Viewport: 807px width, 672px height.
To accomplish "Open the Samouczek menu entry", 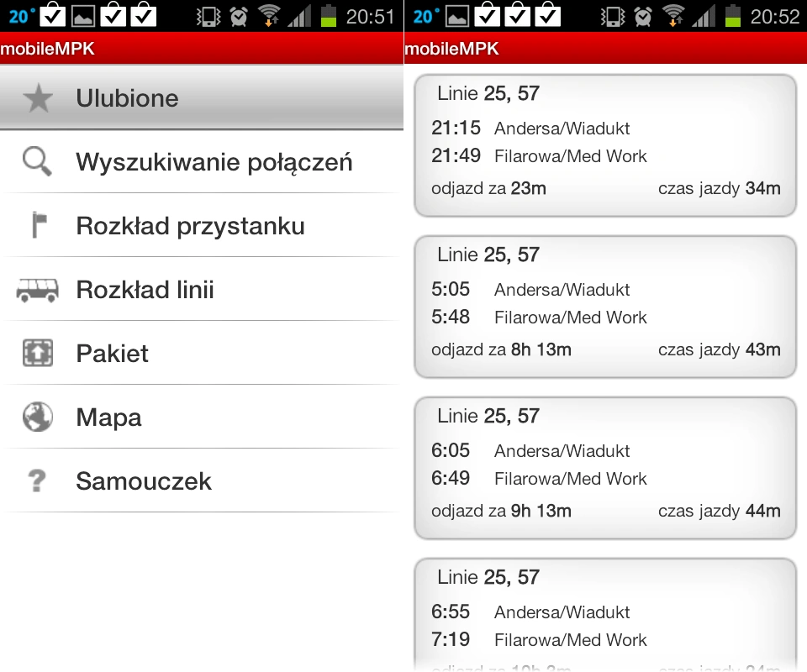I will point(202,480).
